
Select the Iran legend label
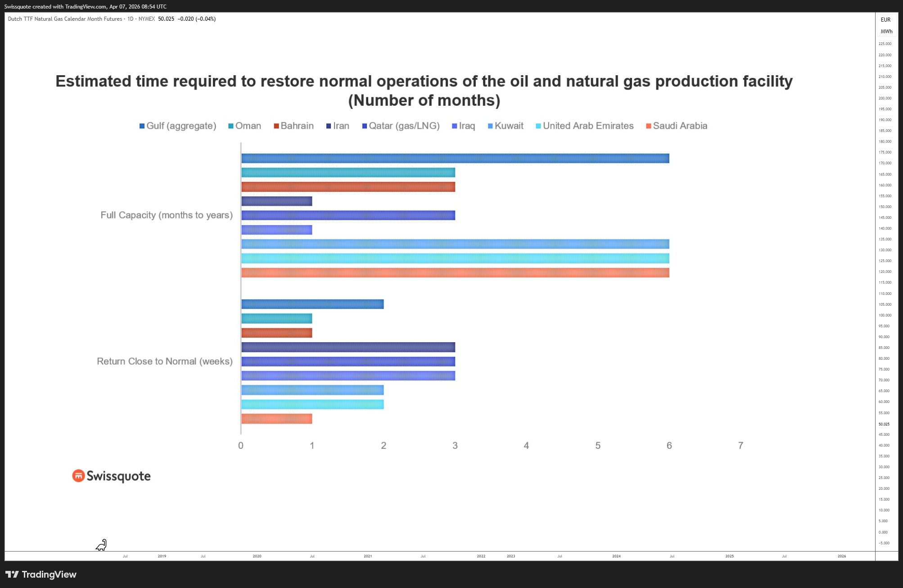click(341, 126)
